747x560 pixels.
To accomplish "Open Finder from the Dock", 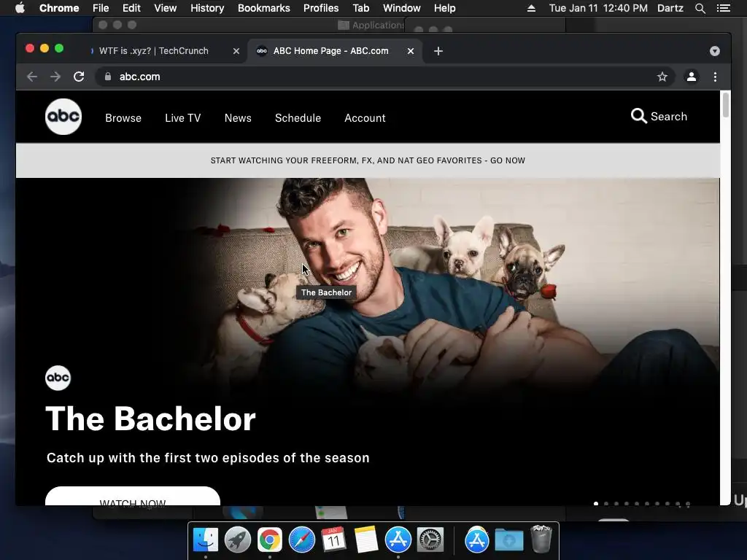I will point(206,540).
